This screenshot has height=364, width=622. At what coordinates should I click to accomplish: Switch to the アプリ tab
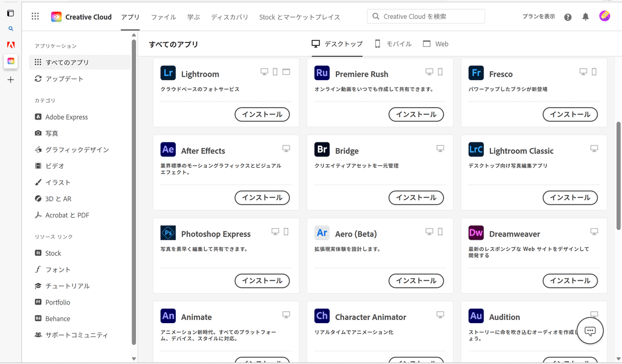coord(130,17)
